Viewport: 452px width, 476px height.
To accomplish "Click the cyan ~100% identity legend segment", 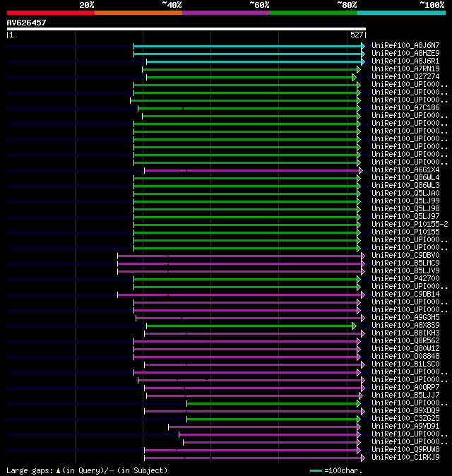I will 401,13.
